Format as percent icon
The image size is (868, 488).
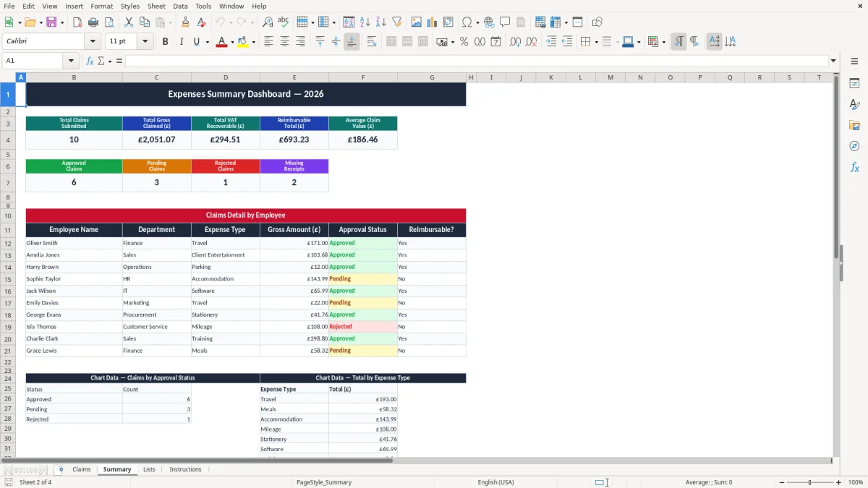464,42
